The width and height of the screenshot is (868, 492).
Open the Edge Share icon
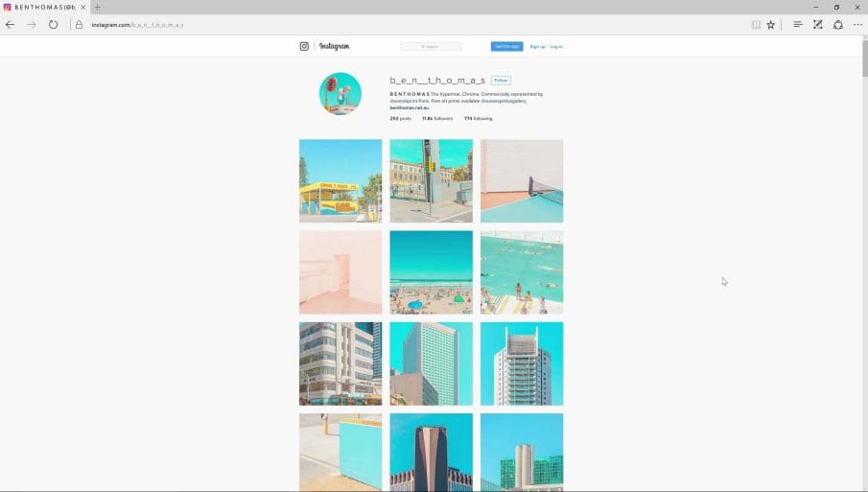[x=837, y=25]
